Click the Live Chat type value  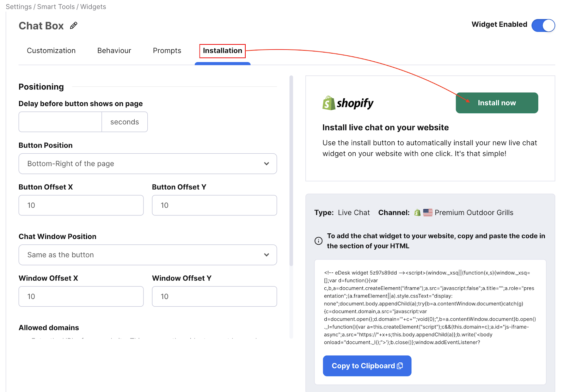pos(354,213)
